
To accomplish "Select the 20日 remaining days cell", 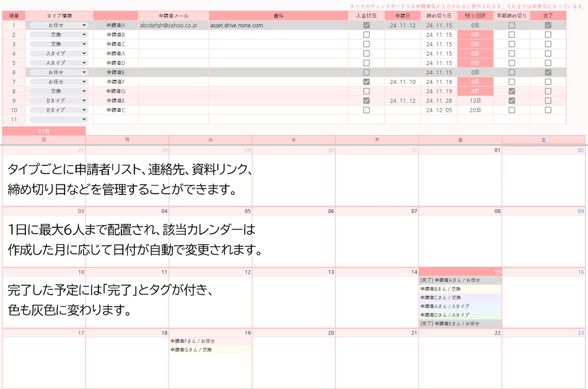I will pos(475,110).
